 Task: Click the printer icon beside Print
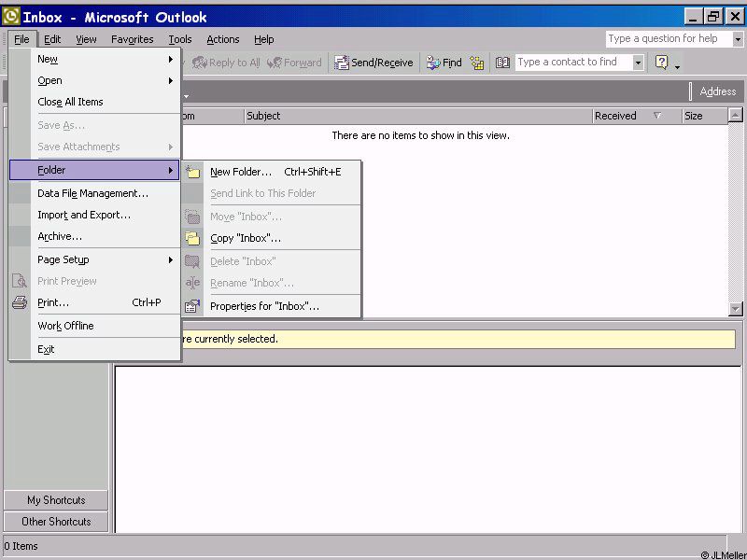click(x=20, y=302)
